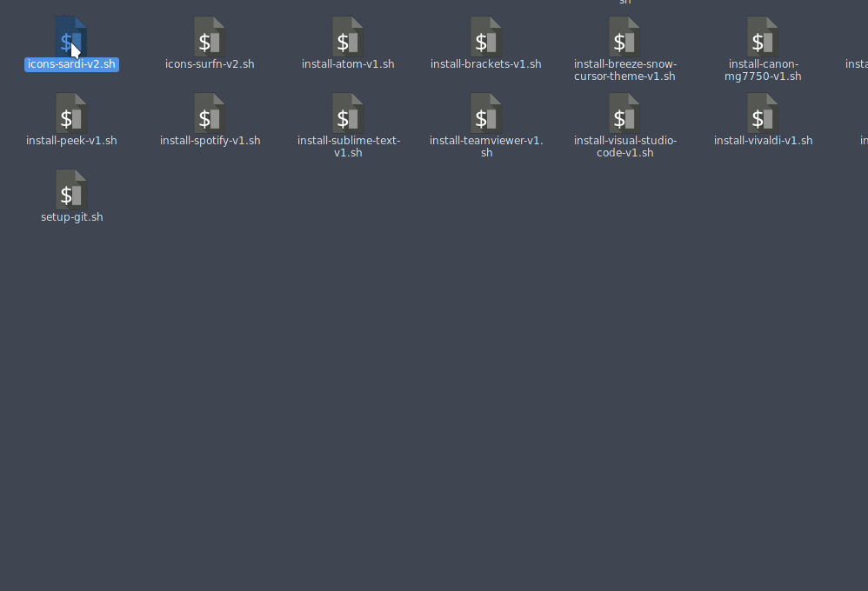Click install-breeze-snow-cursor-theme-v1.sh script icon
This screenshot has width=868, height=591.
625,37
